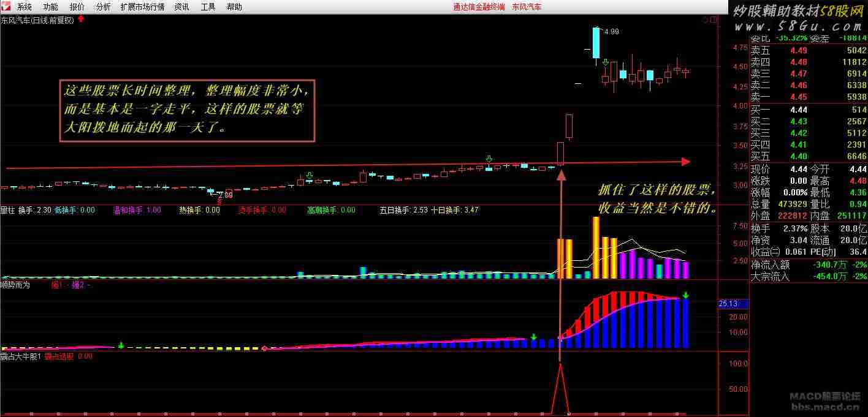This screenshot has height=417, width=868.
Task: Click the 4.00 price axis label
Action: [x=740, y=106]
